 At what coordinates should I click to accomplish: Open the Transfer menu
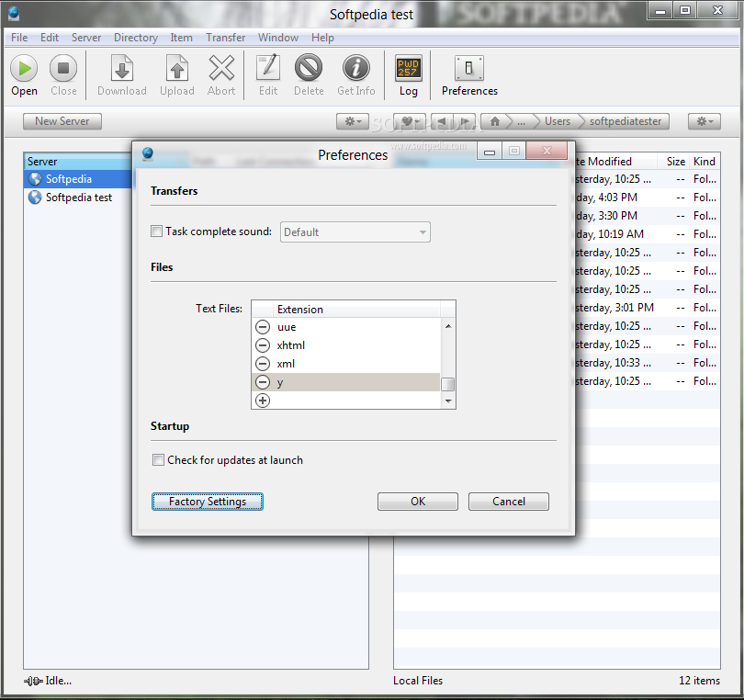point(225,38)
